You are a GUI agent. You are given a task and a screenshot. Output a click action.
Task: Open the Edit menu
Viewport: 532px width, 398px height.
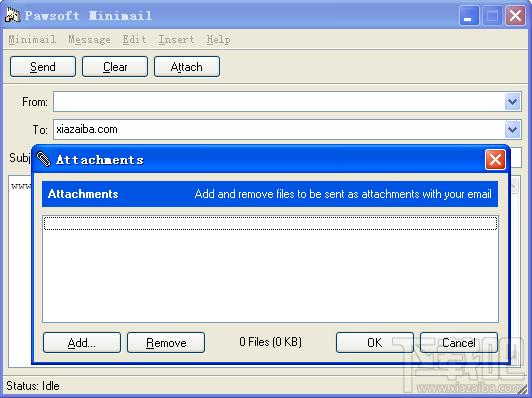tap(134, 40)
